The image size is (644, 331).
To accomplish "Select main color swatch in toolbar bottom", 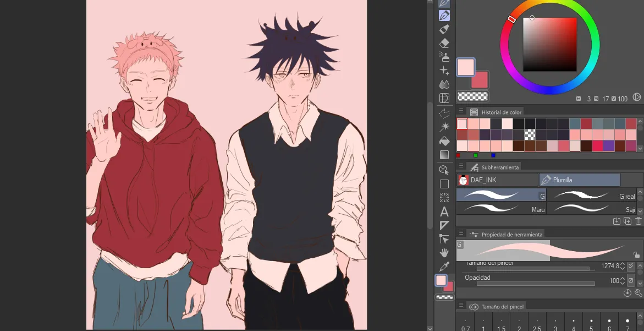I will (441, 280).
